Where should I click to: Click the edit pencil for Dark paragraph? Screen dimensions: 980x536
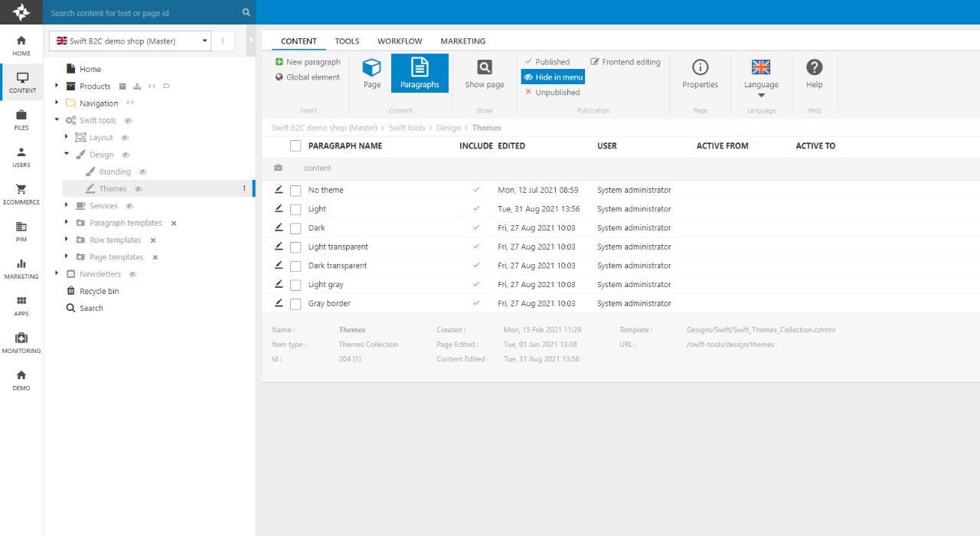pos(279,227)
